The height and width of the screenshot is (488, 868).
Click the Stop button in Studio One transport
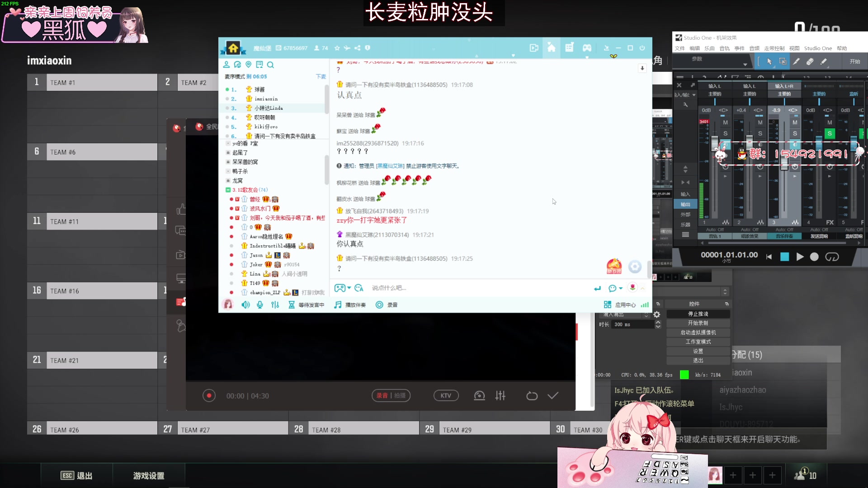pos(784,257)
